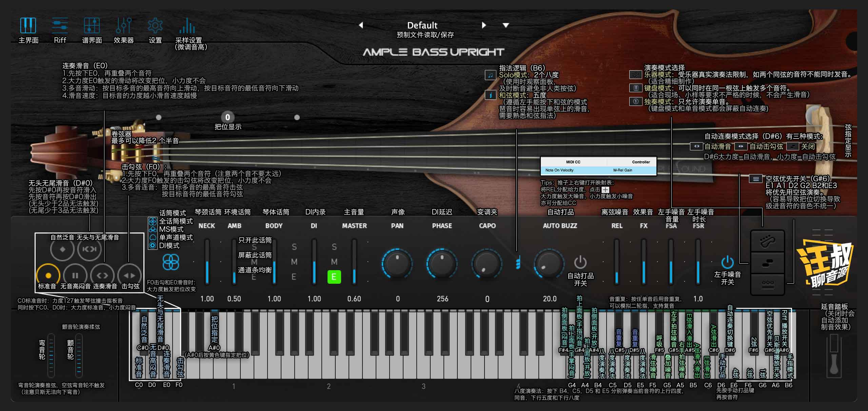This screenshot has height=411, width=868.
Task: Select the natural harmonic (自然泛音) articulation button
Action: click(x=62, y=249)
